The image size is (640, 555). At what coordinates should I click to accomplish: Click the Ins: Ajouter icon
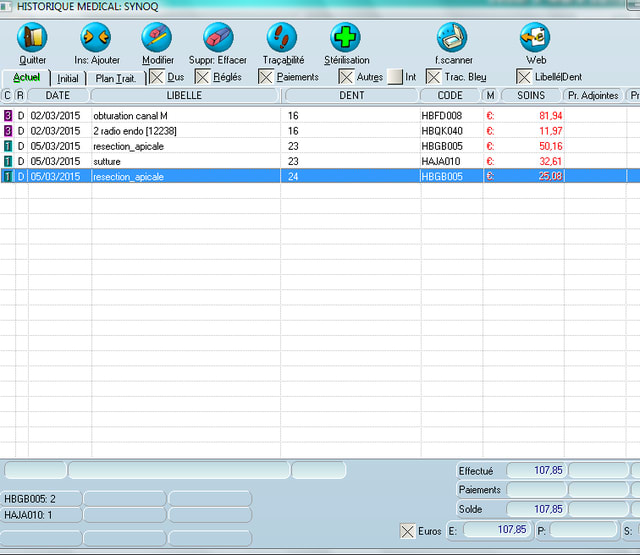click(x=96, y=38)
